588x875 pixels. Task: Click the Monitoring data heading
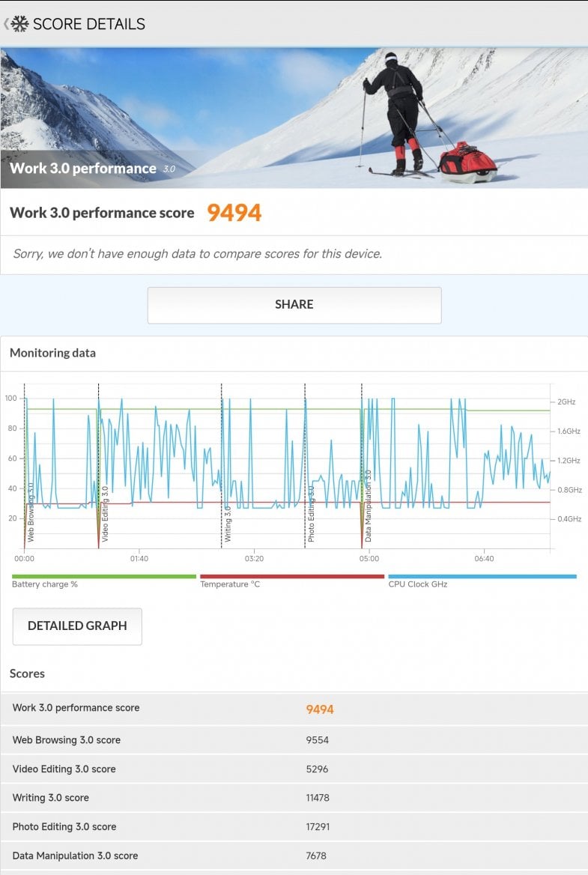[x=52, y=353]
